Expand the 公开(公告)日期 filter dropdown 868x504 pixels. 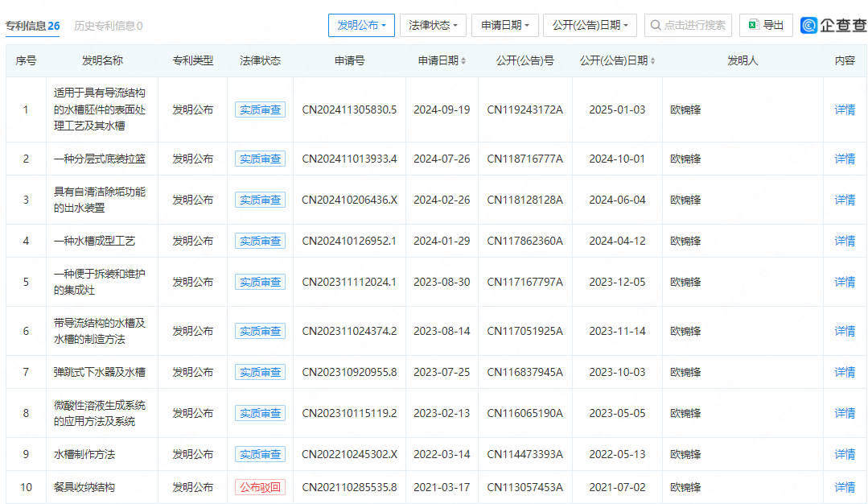(590, 26)
